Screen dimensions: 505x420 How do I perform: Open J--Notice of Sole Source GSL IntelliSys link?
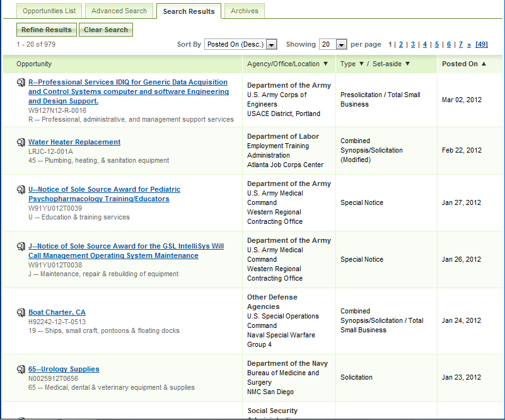126,250
